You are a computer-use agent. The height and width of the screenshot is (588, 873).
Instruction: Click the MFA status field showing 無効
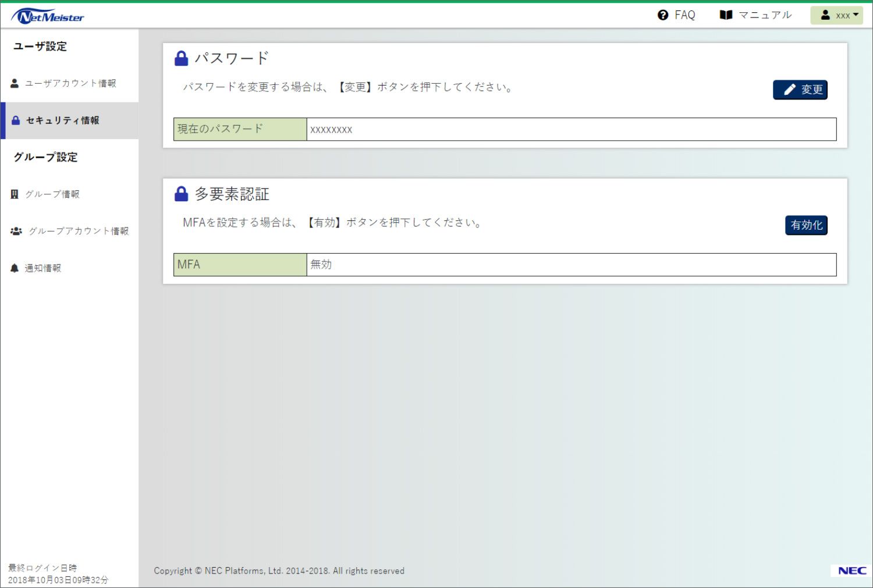570,265
